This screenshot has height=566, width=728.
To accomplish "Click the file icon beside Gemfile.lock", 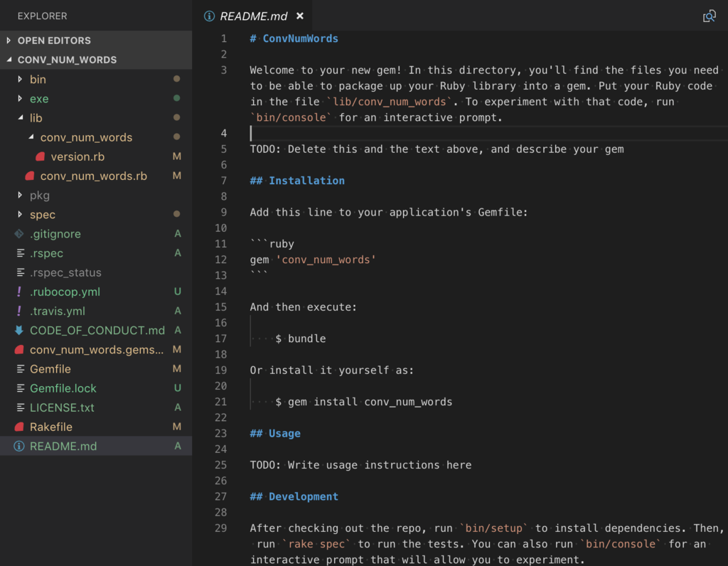I will 21,388.
